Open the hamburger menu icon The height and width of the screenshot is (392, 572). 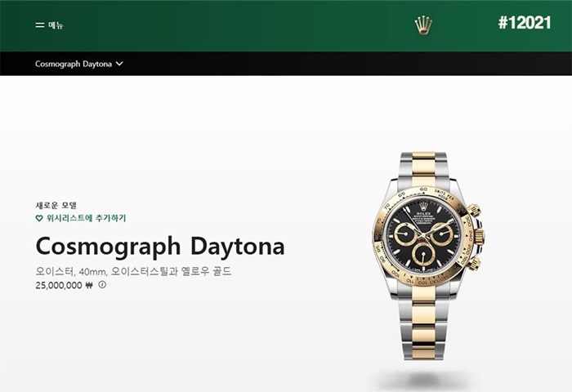click(39, 25)
